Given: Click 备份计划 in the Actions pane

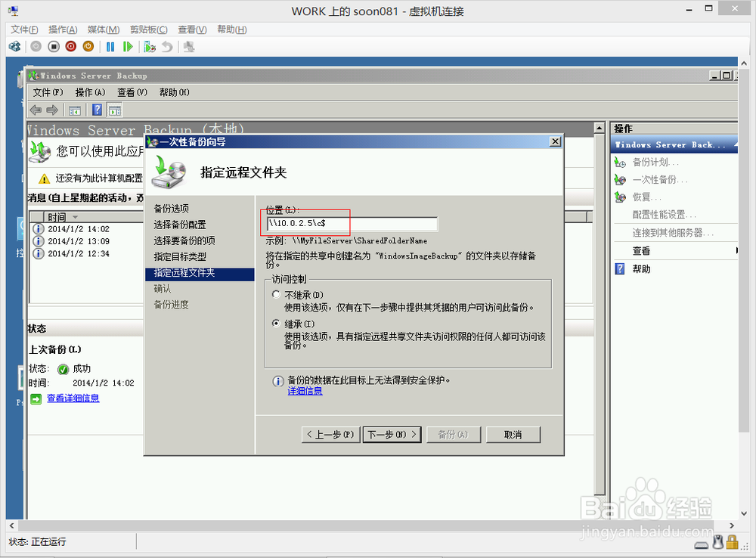Looking at the screenshot, I should coord(655,163).
